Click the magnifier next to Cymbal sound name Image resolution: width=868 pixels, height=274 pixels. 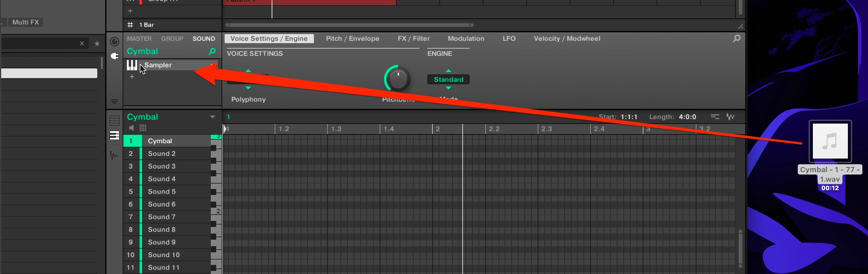pyautogui.click(x=212, y=51)
